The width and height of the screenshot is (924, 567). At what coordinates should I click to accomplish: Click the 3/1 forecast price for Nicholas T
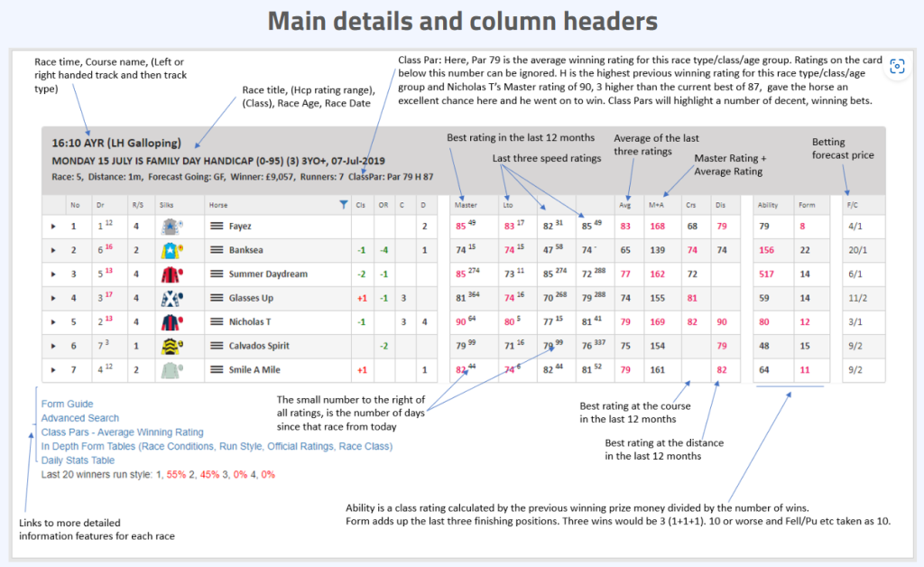[x=855, y=322]
